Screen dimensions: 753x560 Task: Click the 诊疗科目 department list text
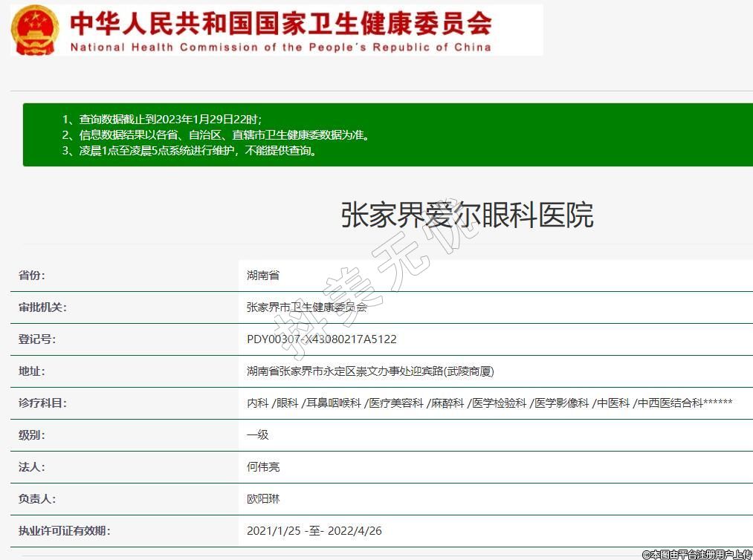click(x=489, y=403)
